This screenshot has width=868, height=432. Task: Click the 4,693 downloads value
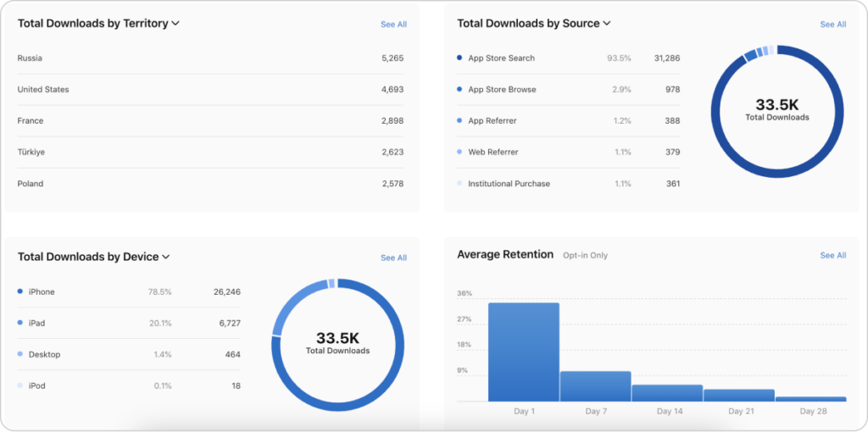392,90
